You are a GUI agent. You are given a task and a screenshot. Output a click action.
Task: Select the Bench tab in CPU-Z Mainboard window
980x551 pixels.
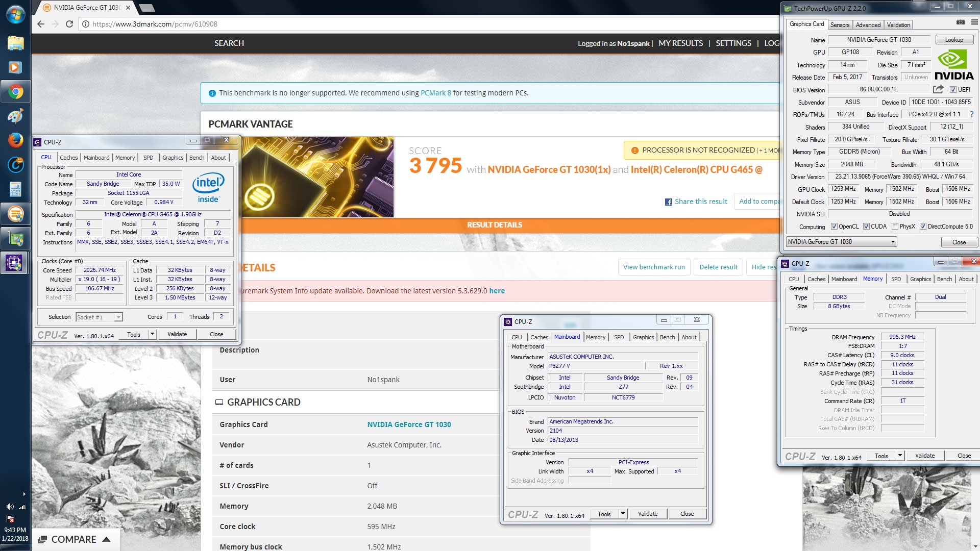coord(667,337)
